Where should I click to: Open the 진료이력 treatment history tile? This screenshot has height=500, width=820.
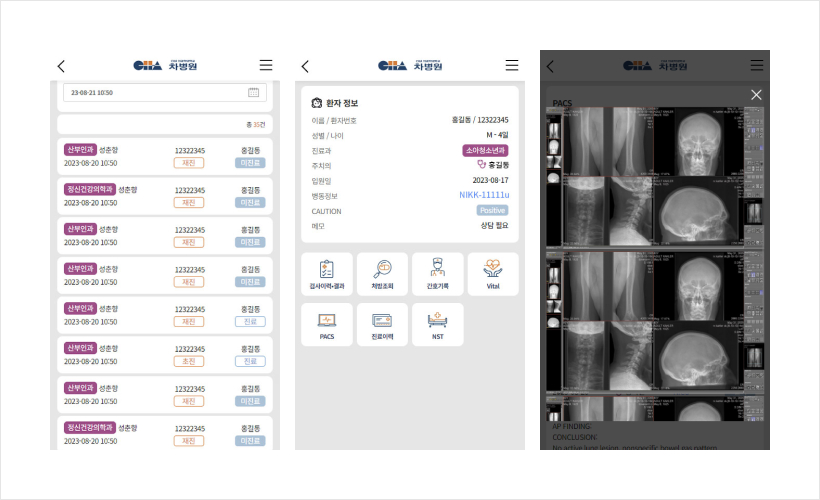[382, 324]
